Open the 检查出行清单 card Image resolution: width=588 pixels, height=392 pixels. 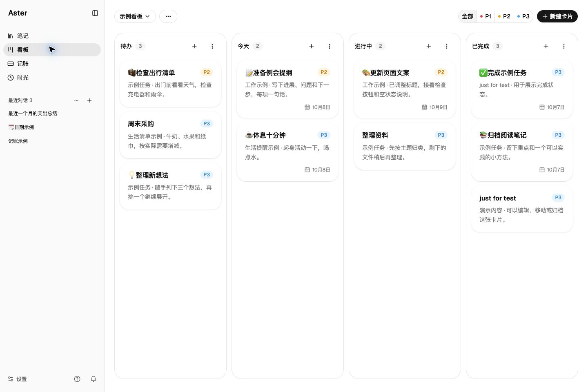pyautogui.click(x=170, y=84)
